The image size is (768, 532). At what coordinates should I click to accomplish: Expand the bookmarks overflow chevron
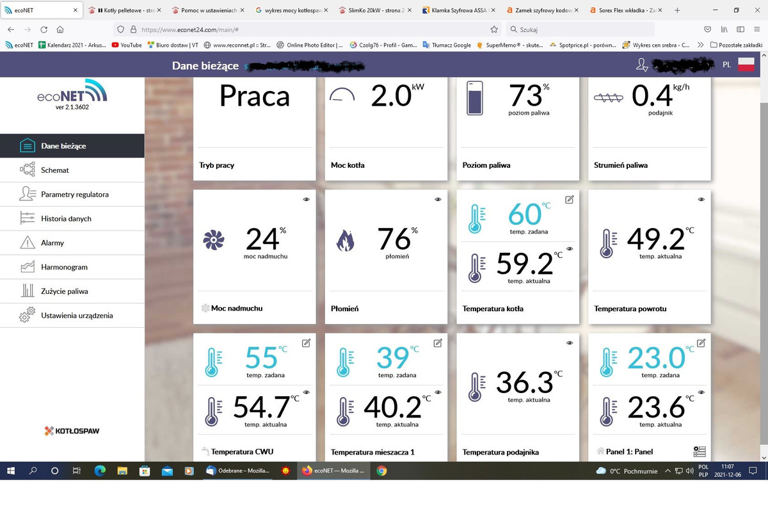click(701, 45)
